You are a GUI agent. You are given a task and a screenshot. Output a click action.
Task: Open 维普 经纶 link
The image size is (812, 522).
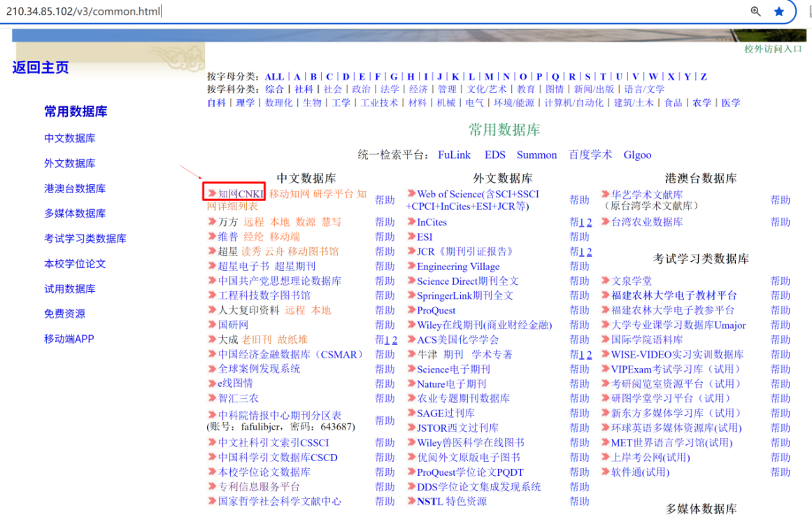click(254, 237)
